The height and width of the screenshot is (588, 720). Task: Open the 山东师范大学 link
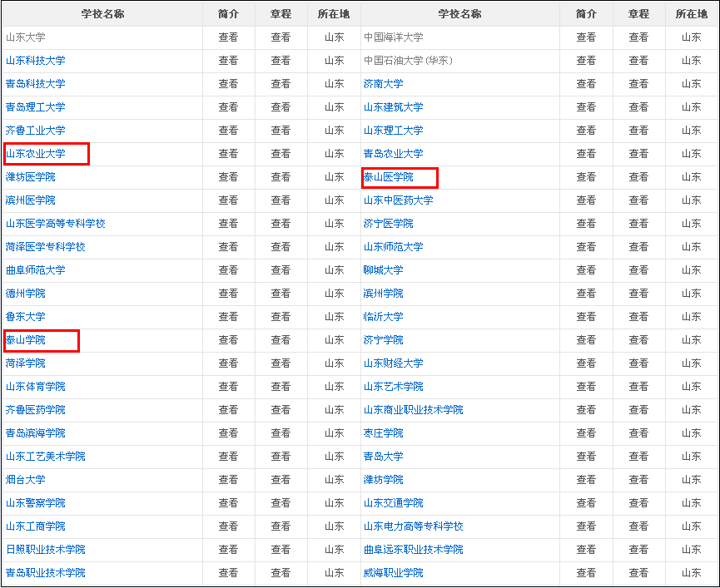click(394, 247)
